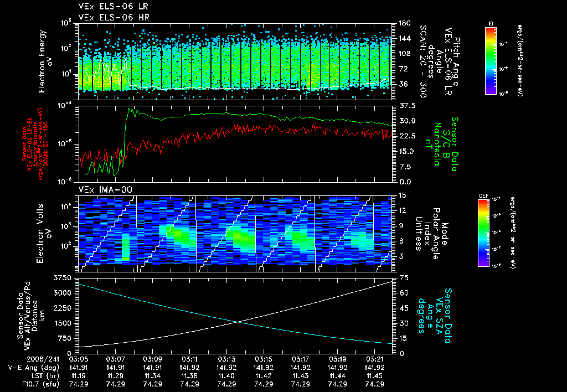Screen dimensions: 567x392
Task: Click the '180' pitch angle tick
Action: tap(404, 23)
